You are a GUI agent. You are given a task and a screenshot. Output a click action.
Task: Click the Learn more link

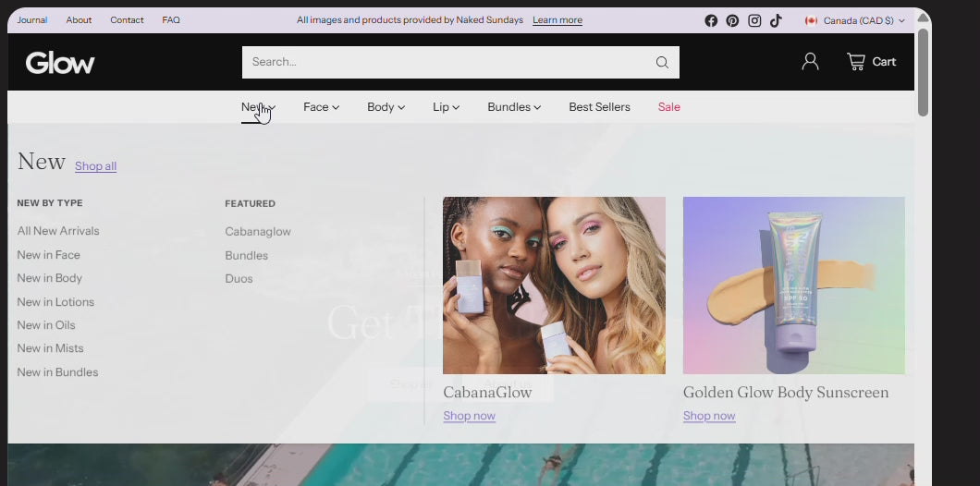point(557,20)
